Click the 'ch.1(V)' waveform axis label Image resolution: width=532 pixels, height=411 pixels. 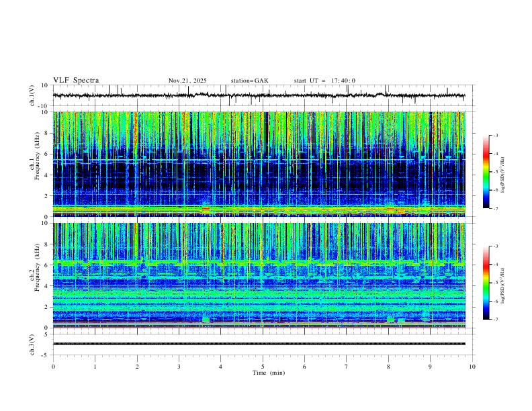pyautogui.click(x=32, y=95)
